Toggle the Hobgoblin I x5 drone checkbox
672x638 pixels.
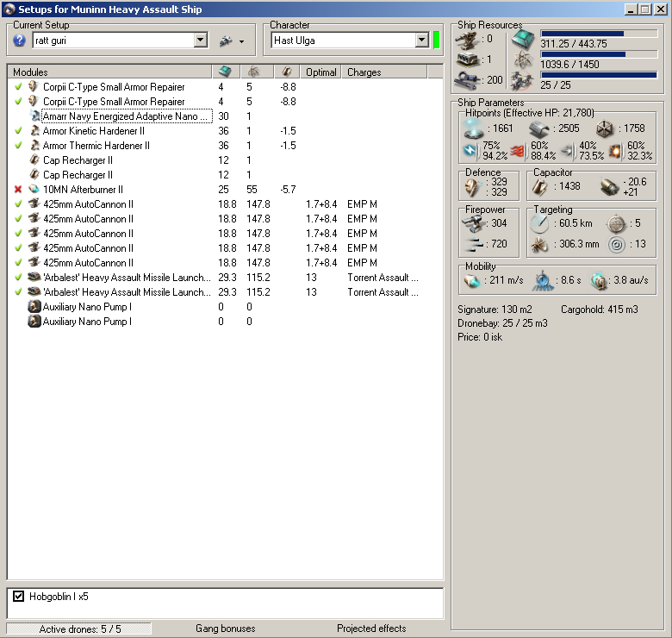pyautogui.click(x=18, y=597)
